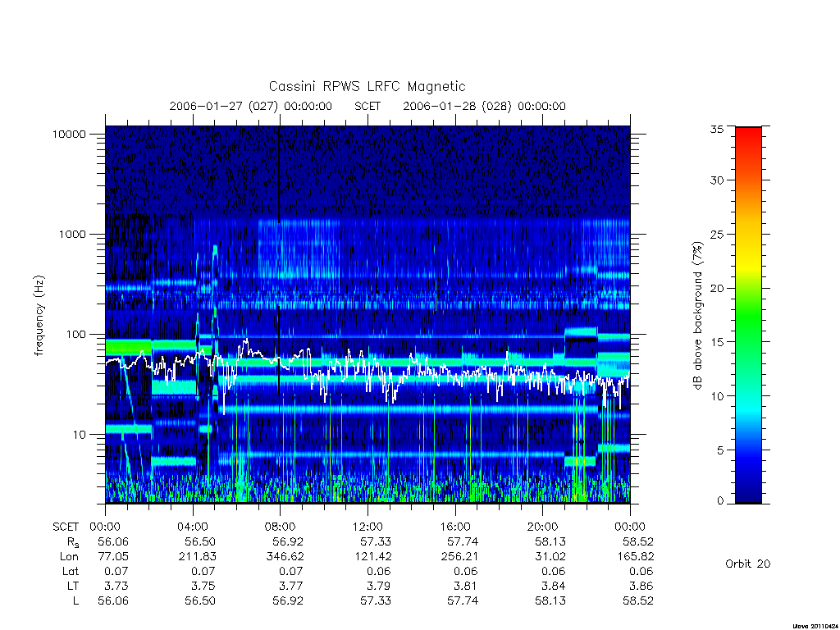Click the Lon value "211.83"
840x630 pixels.
(x=197, y=557)
